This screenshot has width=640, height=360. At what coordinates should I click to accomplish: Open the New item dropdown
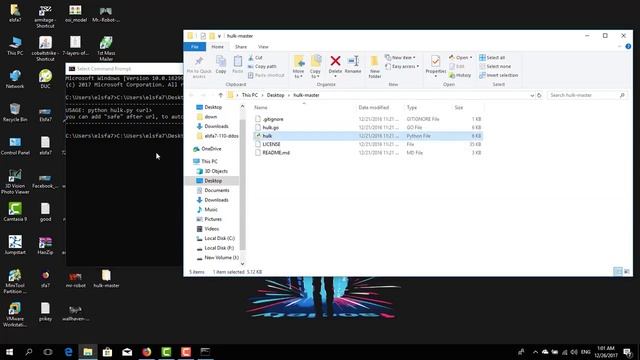pos(400,58)
